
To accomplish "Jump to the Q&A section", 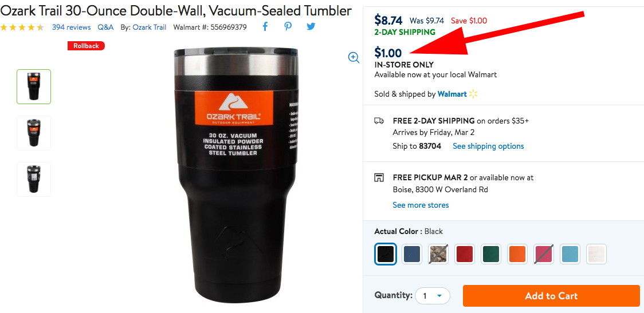I will pyautogui.click(x=105, y=27).
